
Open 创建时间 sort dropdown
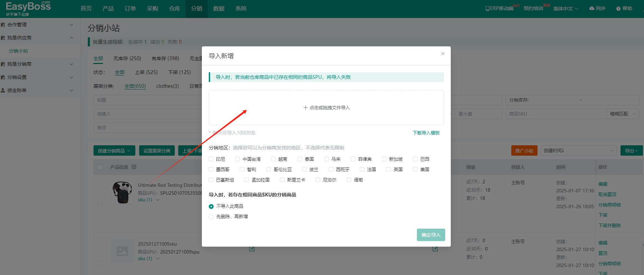pyautogui.click(x=579, y=151)
